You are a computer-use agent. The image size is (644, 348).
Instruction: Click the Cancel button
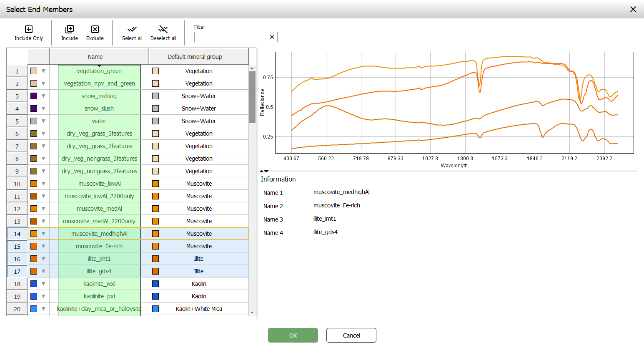pyautogui.click(x=351, y=335)
